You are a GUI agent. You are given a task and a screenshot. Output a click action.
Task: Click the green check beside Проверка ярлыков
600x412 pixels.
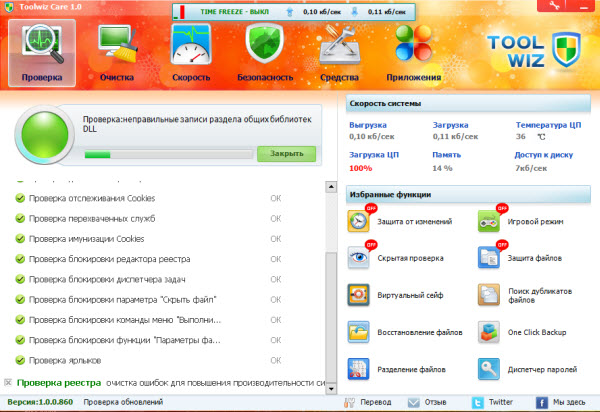20,360
